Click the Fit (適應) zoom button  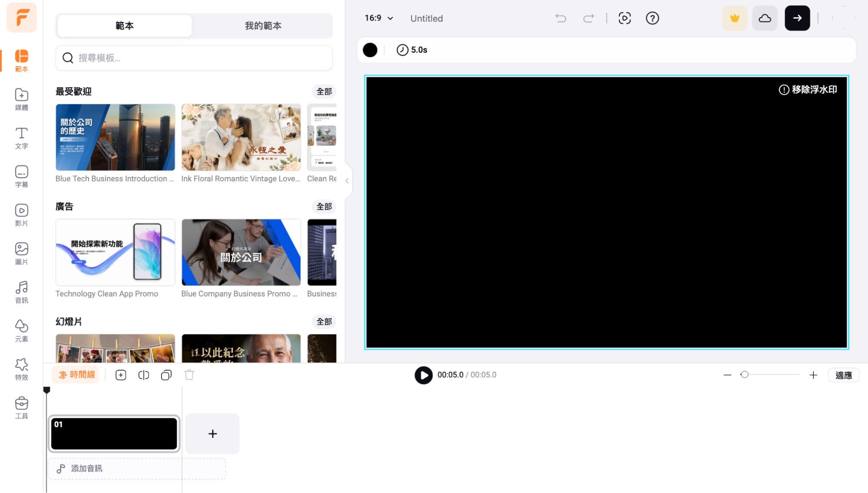tap(843, 375)
